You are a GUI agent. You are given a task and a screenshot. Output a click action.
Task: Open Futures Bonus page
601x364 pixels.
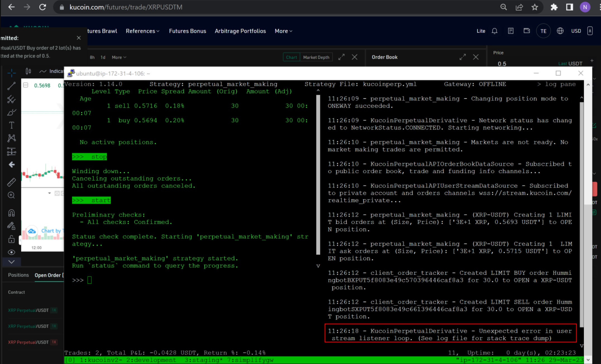[187, 31]
